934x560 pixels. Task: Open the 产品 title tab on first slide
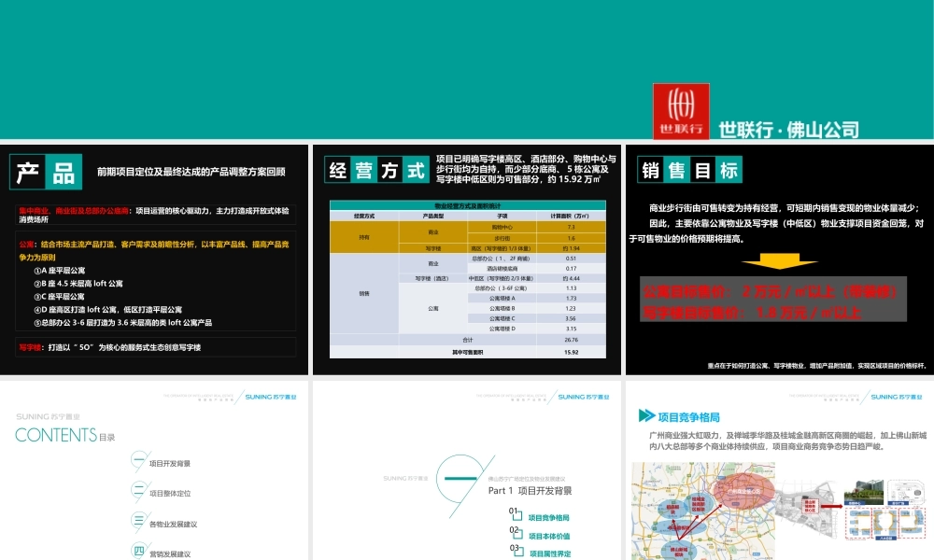tap(45, 169)
